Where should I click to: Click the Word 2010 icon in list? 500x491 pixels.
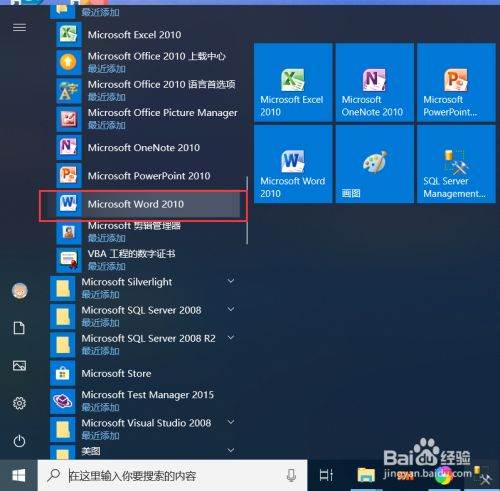pyautogui.click(x=69, y=204)
